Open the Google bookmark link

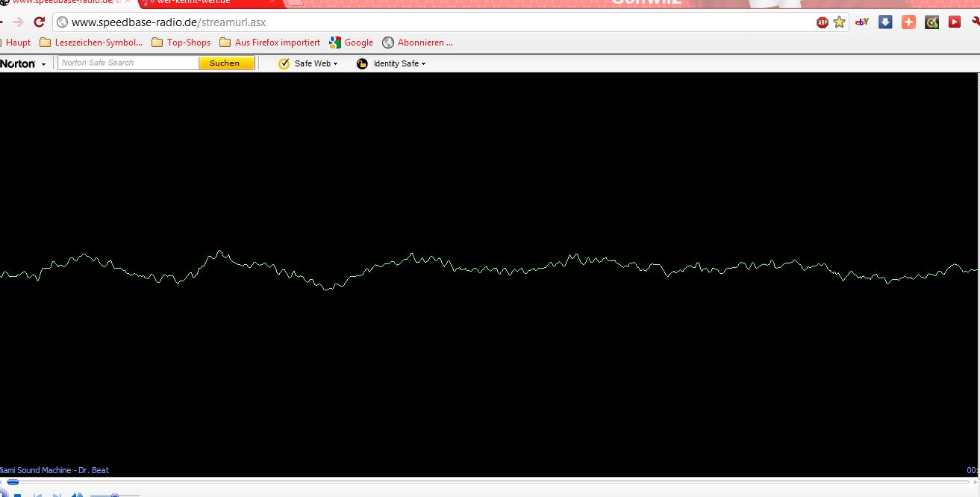(x=351, y=43)
